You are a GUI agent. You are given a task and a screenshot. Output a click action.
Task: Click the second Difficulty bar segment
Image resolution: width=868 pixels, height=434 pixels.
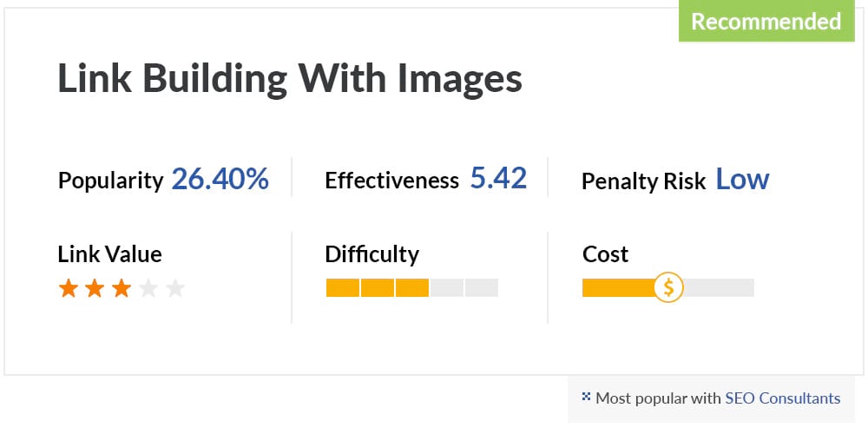pyautogui.click(x=378, y=288)
